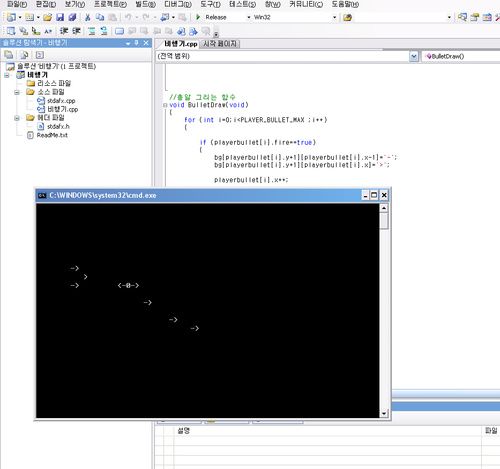Click Show All Files in Solution Explorer
The width and height of the screenshot is (500, 469).
tap(24, 55)
